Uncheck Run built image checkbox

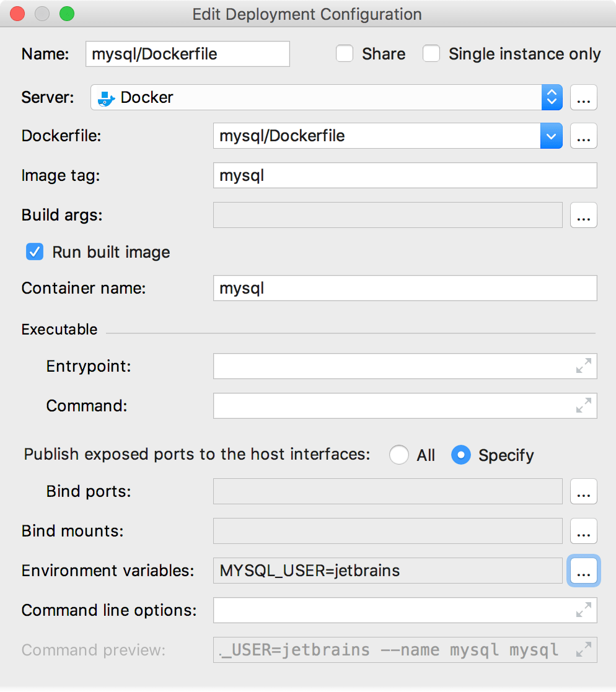click(35, 252)
